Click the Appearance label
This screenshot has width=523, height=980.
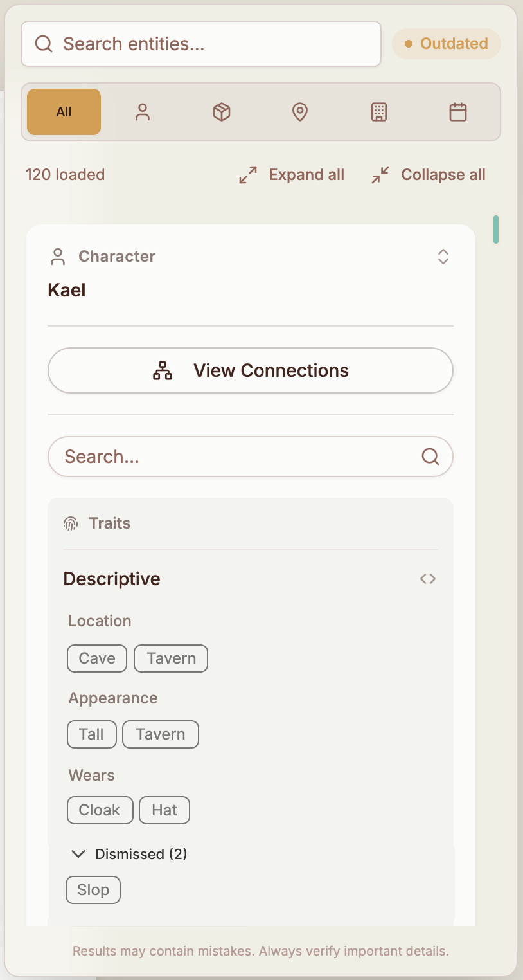tap(113, 698)
